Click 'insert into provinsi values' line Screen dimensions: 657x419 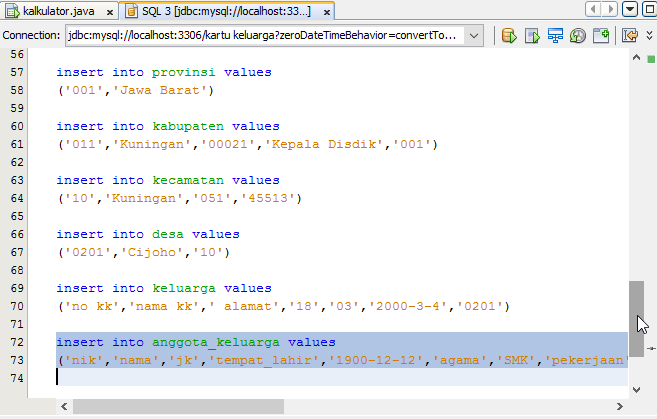point(164,72)
